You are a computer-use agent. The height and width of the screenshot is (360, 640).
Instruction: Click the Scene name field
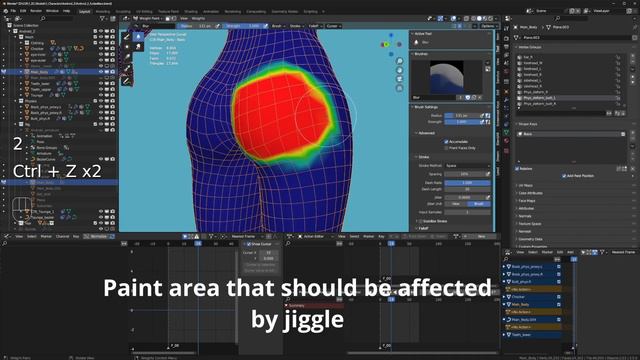coord(552,11)
